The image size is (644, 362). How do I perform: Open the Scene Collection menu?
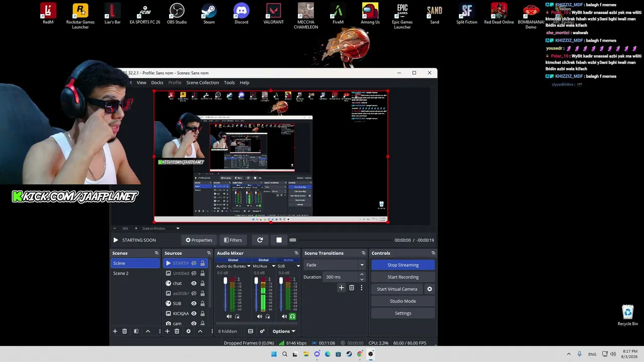pyautogui.click(x=203, y=82)
